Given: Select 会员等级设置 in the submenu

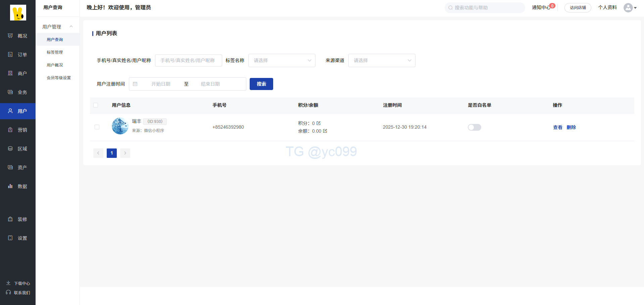Looking at the screenshot, I should (x=59, y=78).
